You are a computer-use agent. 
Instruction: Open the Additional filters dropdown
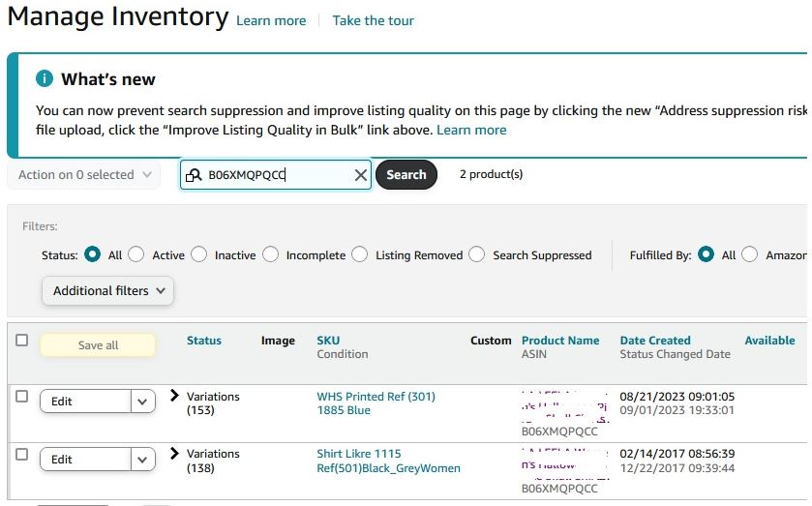pyautogui.click(x=107, y=290)
